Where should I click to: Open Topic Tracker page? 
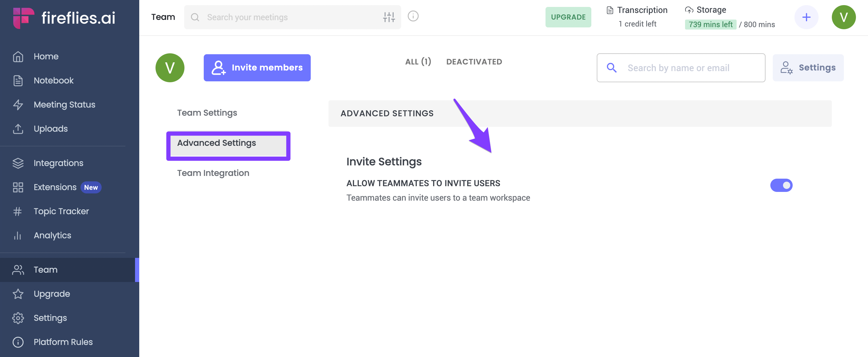click(61, 211)
